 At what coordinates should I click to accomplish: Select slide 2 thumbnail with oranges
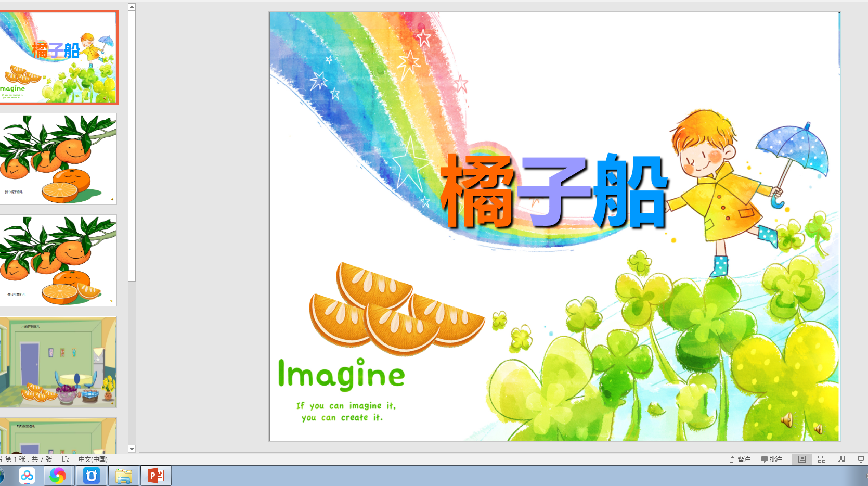point(58,159)
